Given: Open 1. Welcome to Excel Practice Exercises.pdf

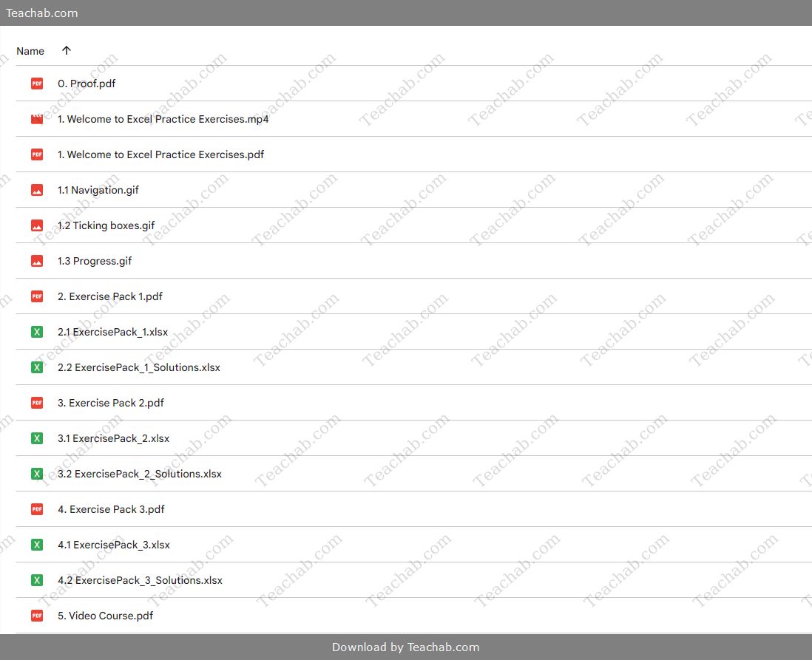Looking at the screenshot, I should [x=160, y=154].
